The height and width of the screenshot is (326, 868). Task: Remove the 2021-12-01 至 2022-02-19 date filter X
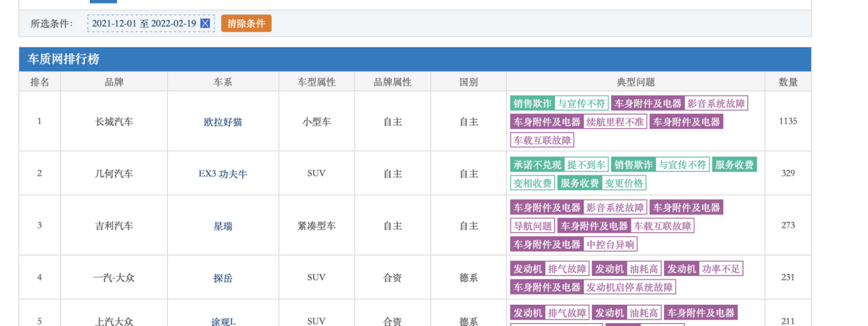pos(205,24)
